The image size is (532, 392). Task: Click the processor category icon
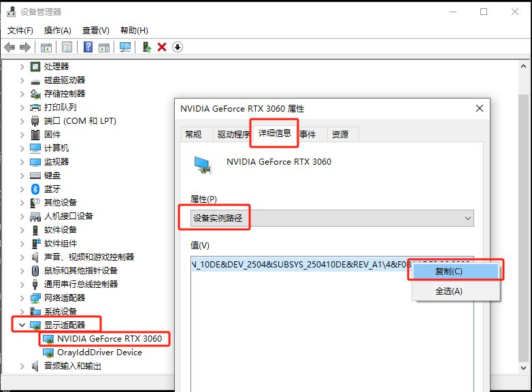(35, 67)
